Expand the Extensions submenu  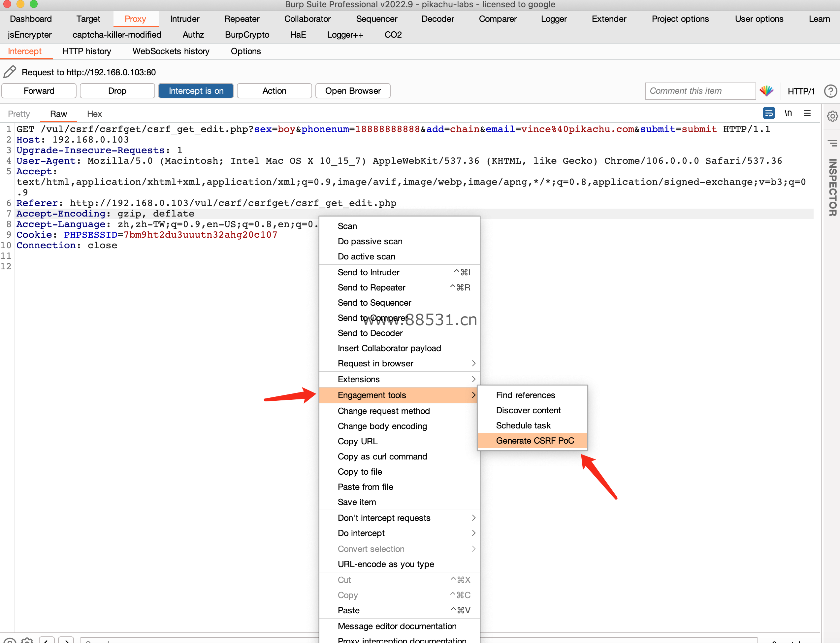(x=399, y=379)
